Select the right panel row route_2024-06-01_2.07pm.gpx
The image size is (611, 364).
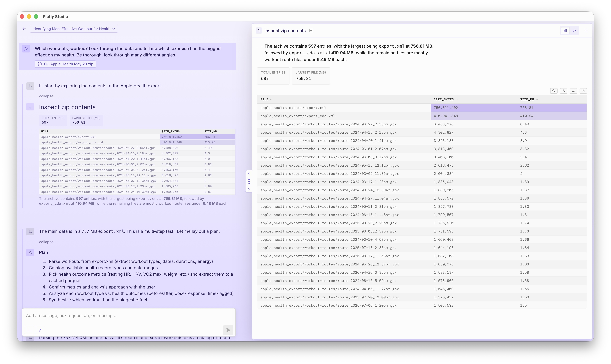422,149
